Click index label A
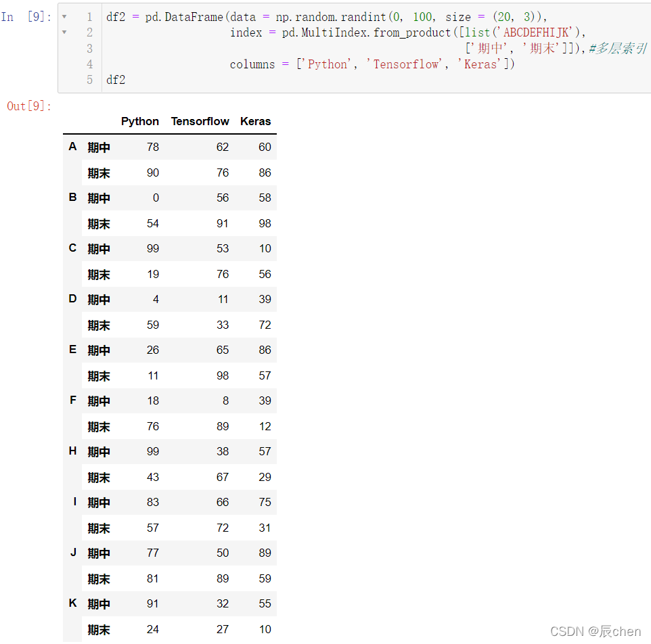Viewport: 651px width, 644px height. point(72,147)
